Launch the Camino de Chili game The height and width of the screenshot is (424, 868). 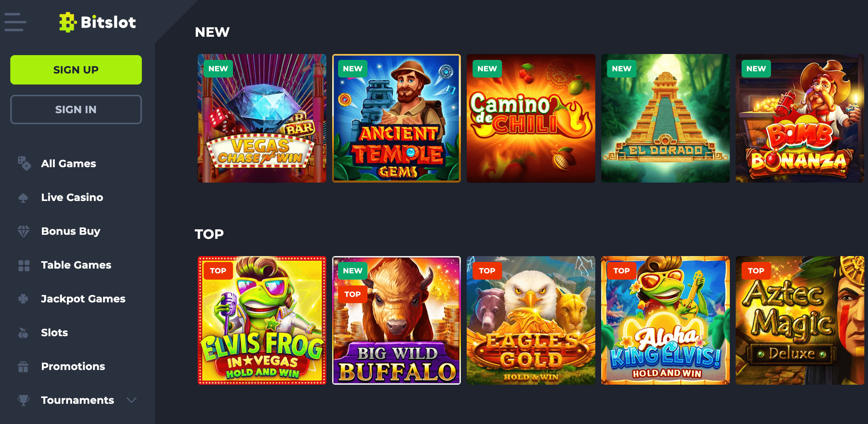(x=531, y=118)
